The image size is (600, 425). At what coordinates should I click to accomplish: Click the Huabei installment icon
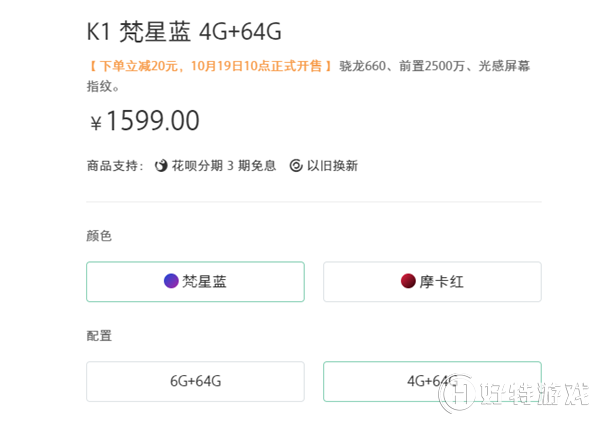tap(161, 166)
